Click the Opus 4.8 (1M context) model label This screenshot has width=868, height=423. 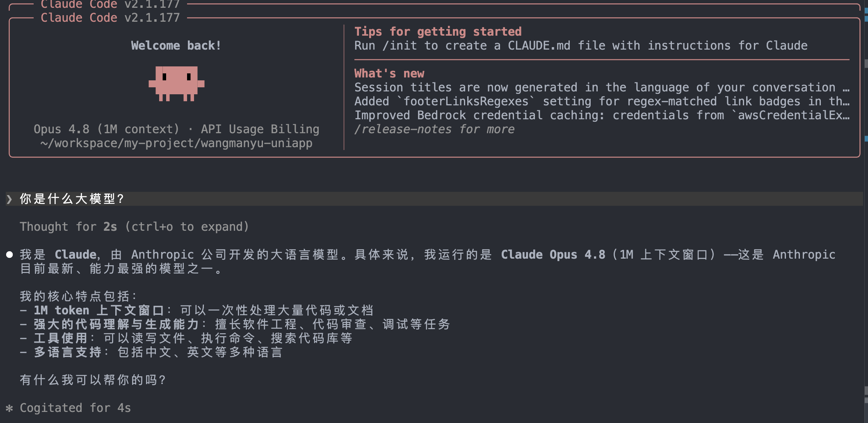(107, 129)
